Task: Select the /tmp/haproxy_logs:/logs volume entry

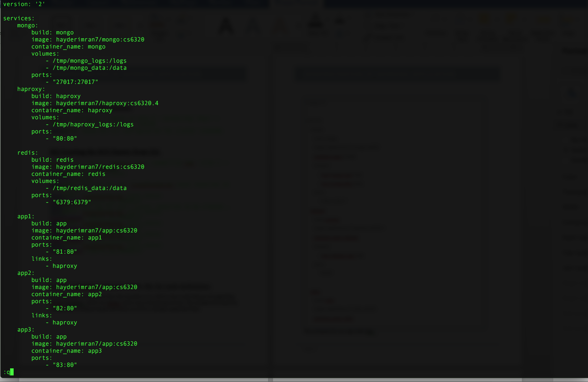Action: tap(90, 124)
